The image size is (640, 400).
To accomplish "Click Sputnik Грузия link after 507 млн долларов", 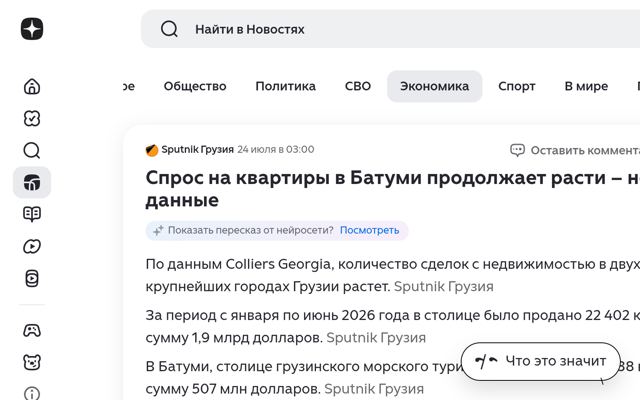I will tap(374, 389).
